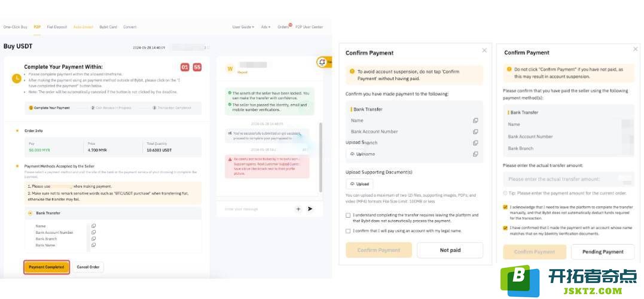Click the plus attachment icon in chat
This screenshot has width=644, height=299.
298,209
